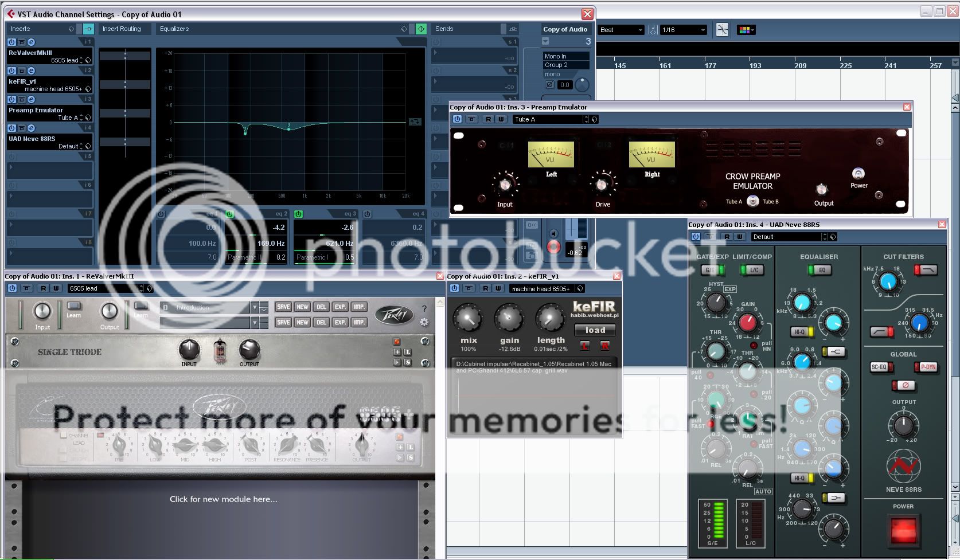Open preset selector of UAD Neve 88RS slot

(88, 146)
